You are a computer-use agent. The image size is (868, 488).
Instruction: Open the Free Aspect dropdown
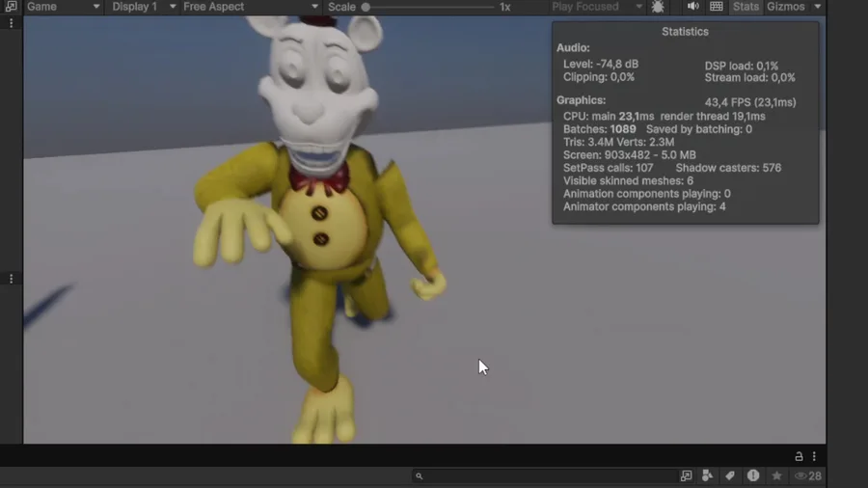[x=250, y=7]
